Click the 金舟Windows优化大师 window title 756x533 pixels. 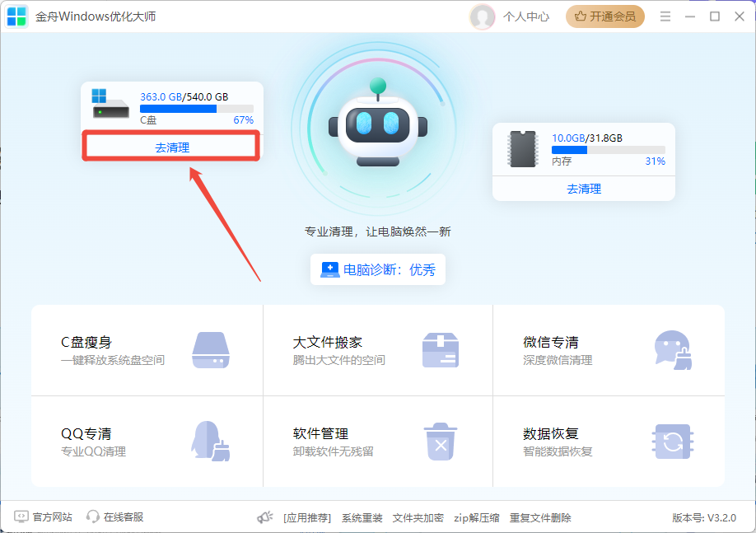click(96, 16)
